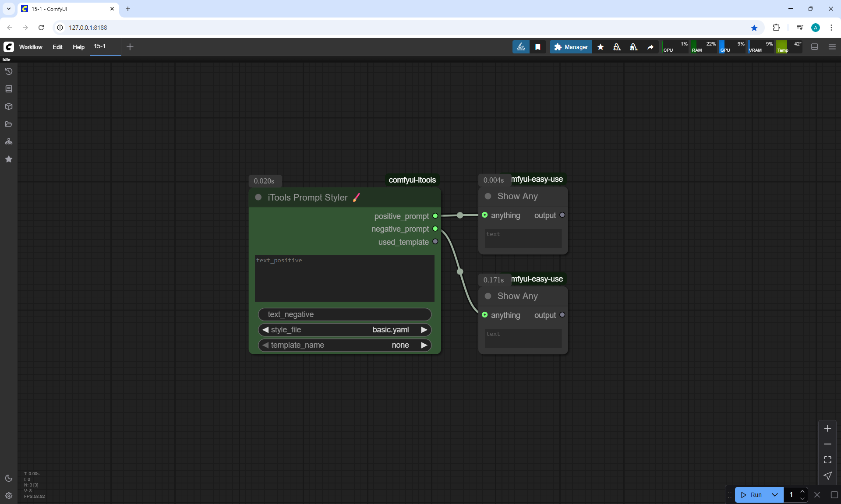Open the workflows folder sidebar icon
The width and height of the screenshot is (841, 504).
[x=9, y=124]
